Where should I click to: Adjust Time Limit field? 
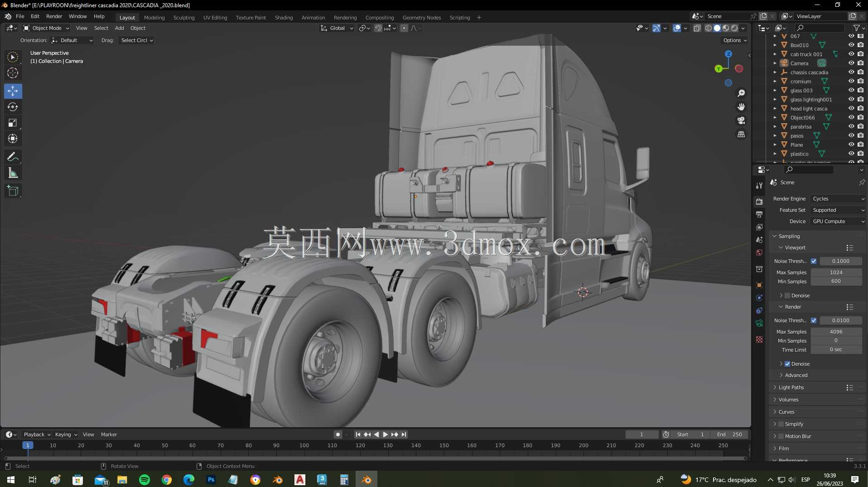[x=836, y=350]
